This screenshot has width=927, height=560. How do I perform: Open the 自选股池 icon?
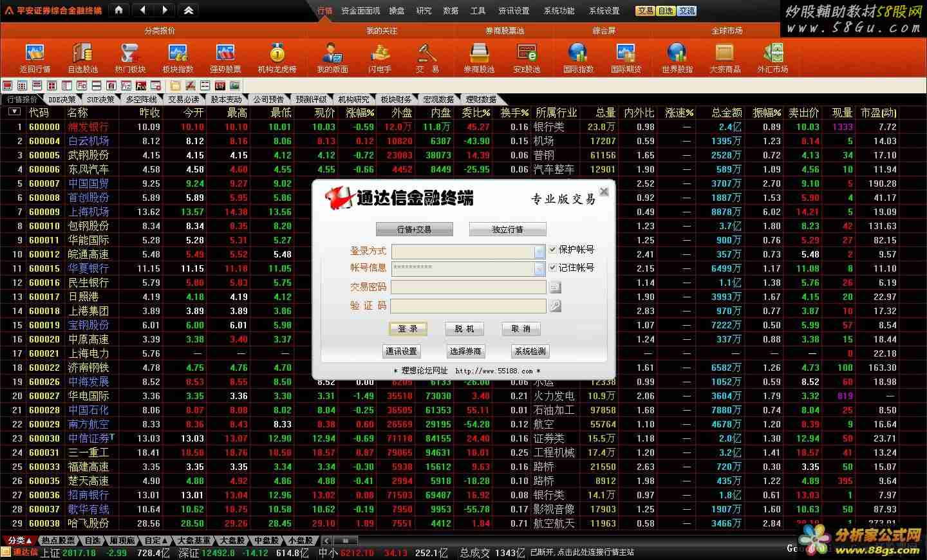82,58
